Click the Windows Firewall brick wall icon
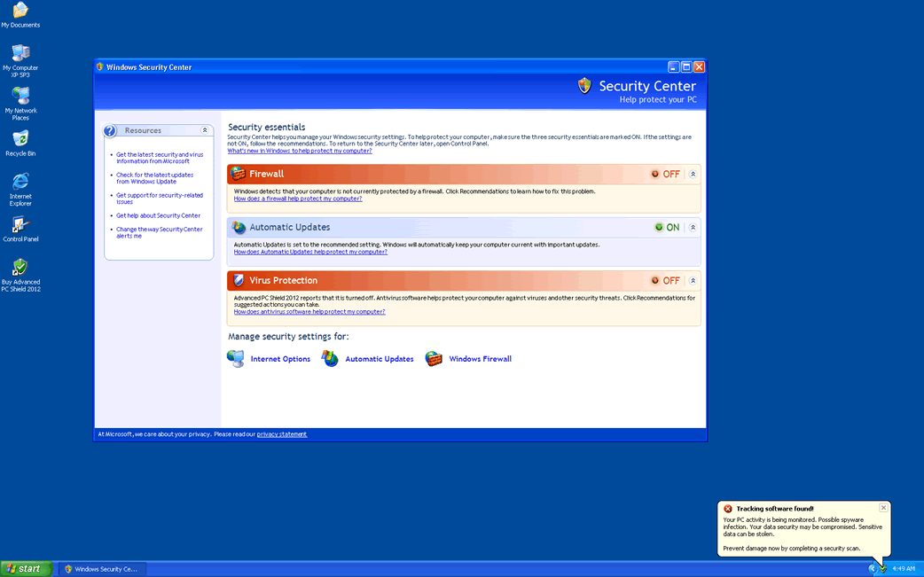Viewport: 924px width, 577px height. point(434,359)
